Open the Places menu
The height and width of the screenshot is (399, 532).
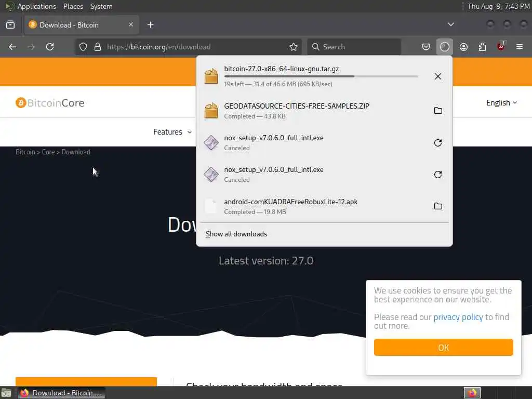tap(73, 6)
